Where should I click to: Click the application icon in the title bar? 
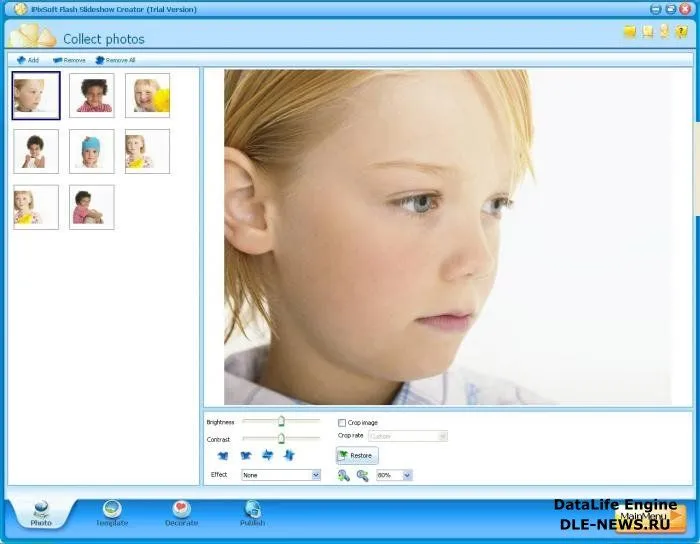click(20, 9)
